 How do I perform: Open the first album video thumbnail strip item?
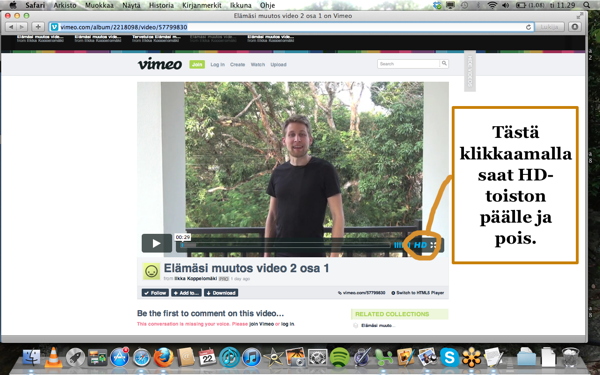40,38
